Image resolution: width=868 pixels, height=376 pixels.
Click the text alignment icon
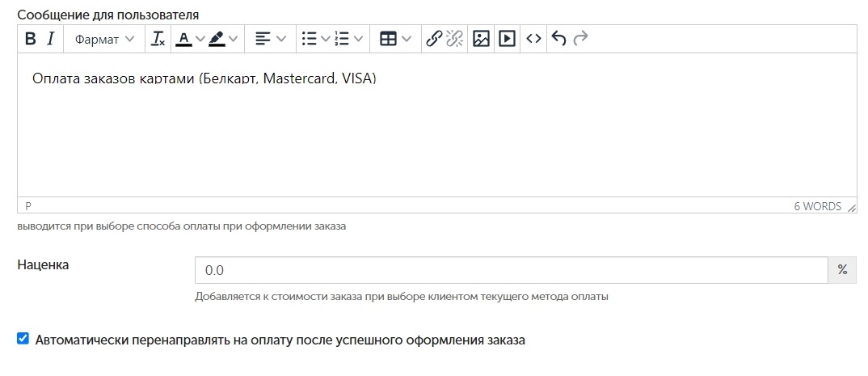[263, 39]
